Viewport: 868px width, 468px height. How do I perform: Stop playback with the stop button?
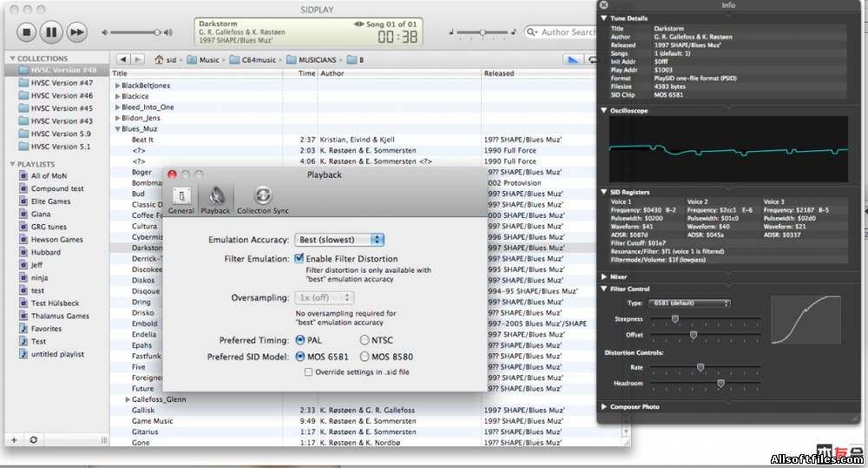coord(26,32)
